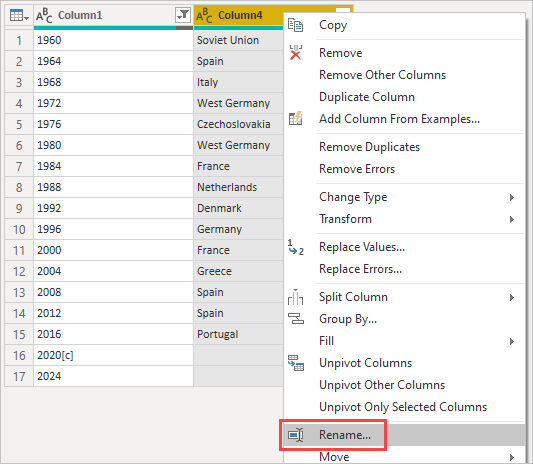Select the cell containing 2020[c]
533x464 pixels.
[113, 355]
